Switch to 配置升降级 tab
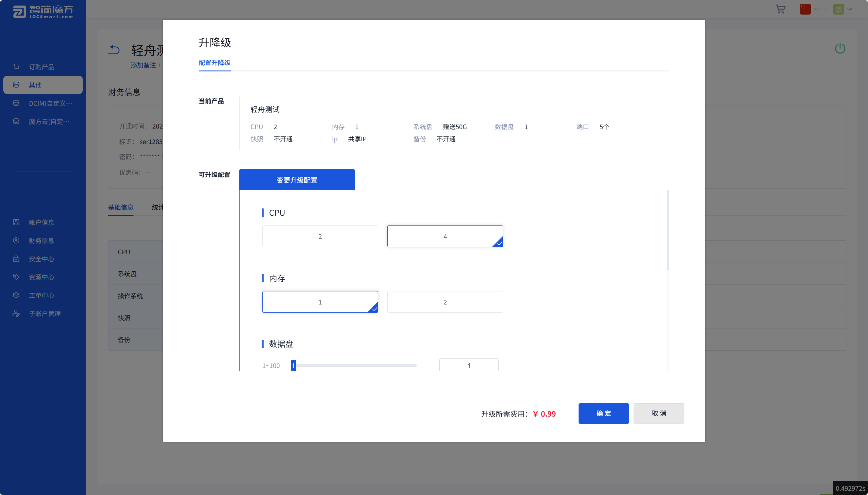The height and width of the screenshot is (495, 868). coord(214,63)
